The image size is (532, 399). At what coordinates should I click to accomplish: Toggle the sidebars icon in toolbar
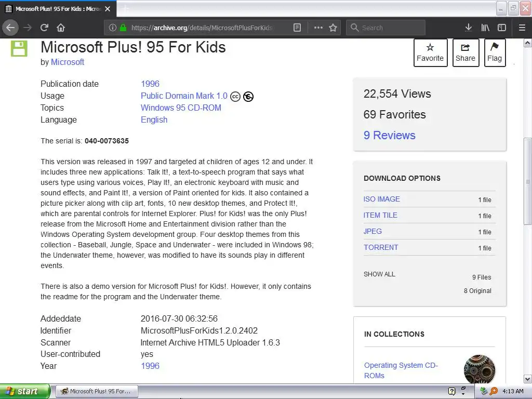[502, 28]
